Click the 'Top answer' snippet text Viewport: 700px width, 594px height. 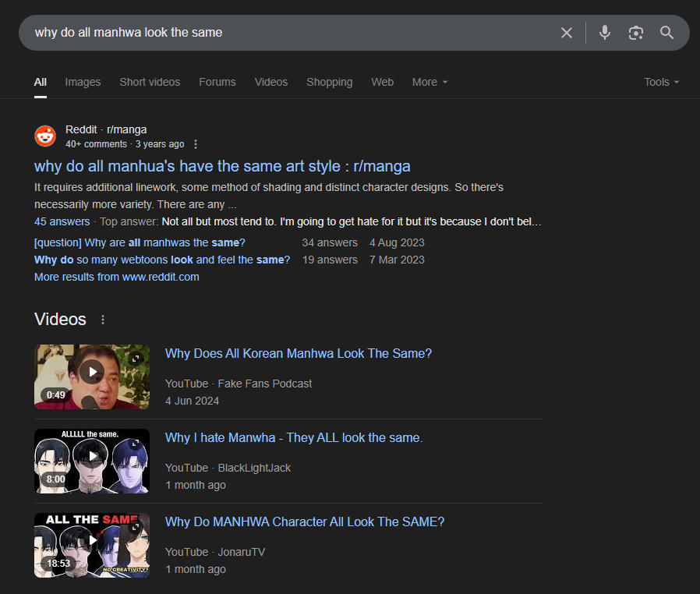tap(320, 221)
